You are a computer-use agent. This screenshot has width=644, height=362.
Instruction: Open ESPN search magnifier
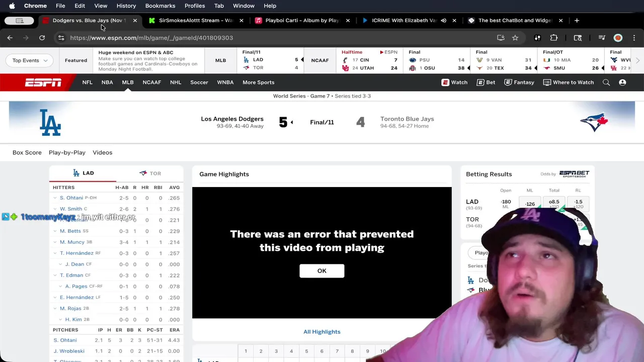606,82
